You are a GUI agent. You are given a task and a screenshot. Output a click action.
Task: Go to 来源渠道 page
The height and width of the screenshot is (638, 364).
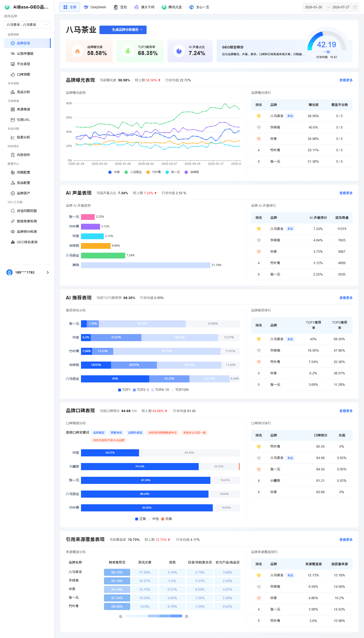[x=27, y=109]
